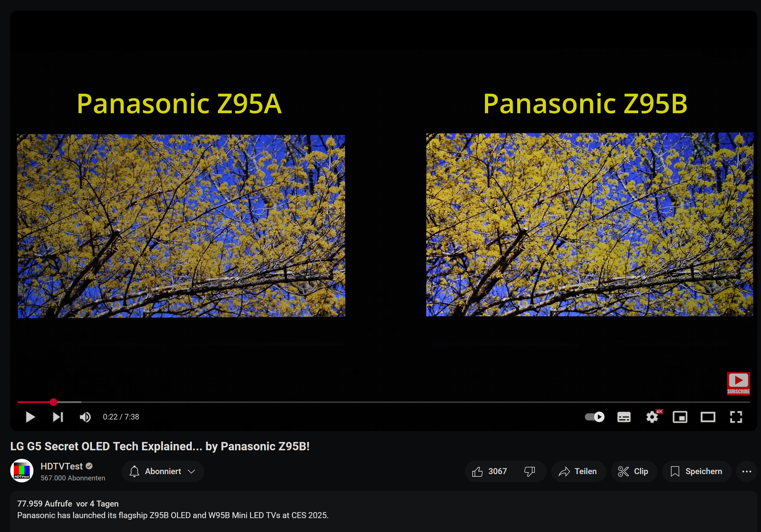
Task: Open the Abonniert subscription dropdown
Action: click(x=163, y=471)
